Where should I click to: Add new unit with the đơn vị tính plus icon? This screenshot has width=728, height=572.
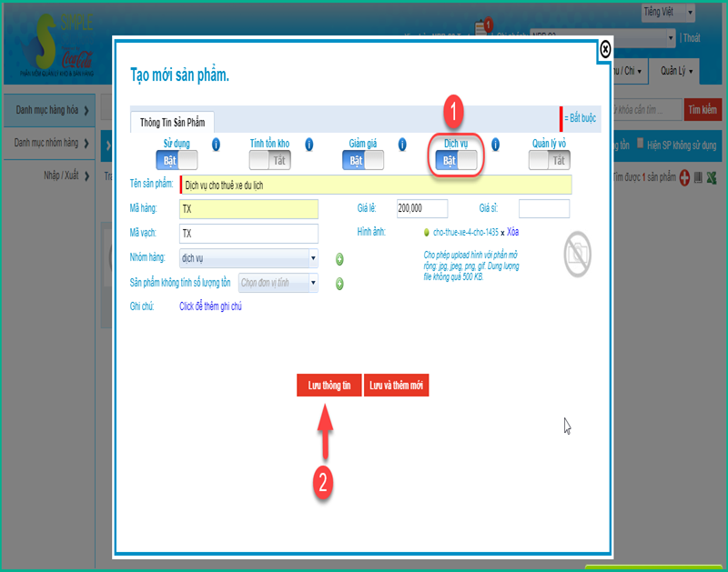pos(339,284)
